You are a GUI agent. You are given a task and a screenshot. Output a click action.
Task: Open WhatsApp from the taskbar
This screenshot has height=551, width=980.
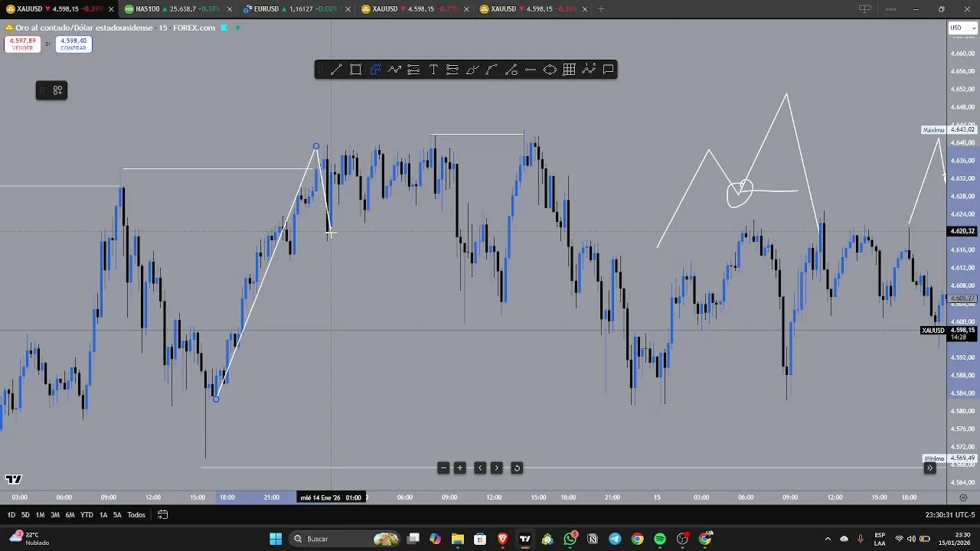[x=570, y=539]
